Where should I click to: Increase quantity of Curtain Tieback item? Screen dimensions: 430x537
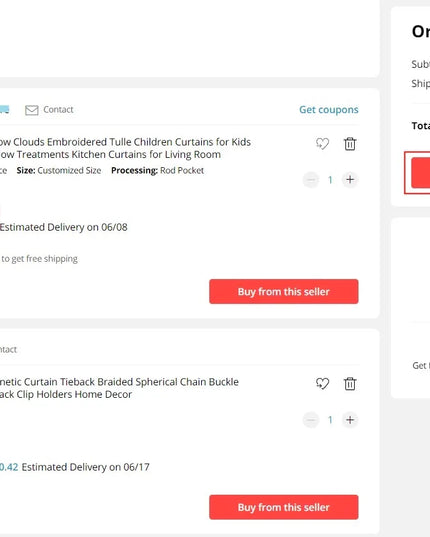click(350, 420)
